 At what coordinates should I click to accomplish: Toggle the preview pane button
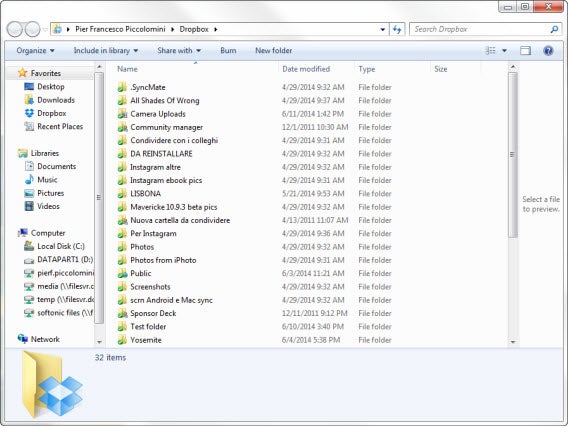[x=525, y=51]
